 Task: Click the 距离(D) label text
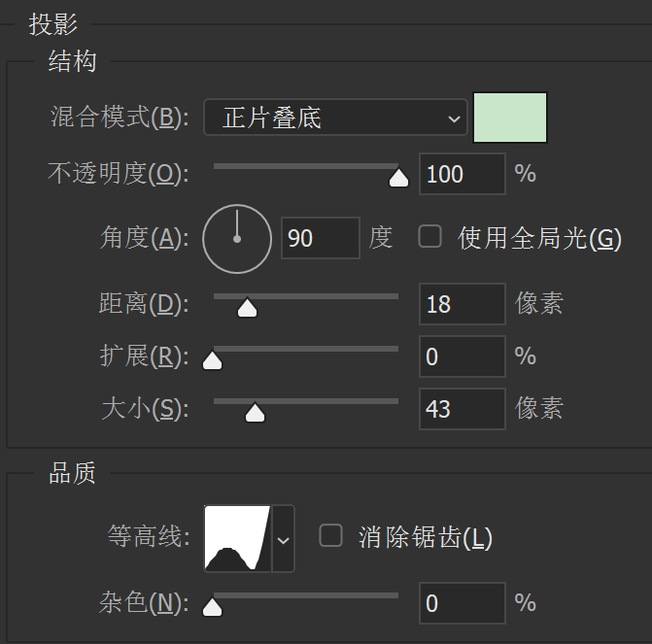click(144, 304)
